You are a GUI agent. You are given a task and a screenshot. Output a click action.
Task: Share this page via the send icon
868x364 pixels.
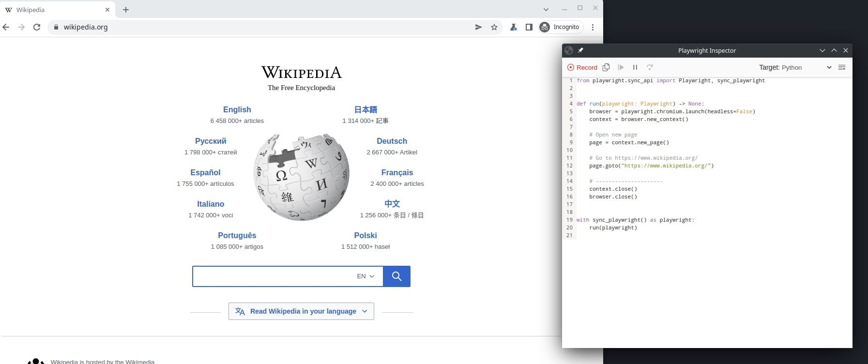coord(479,27)
